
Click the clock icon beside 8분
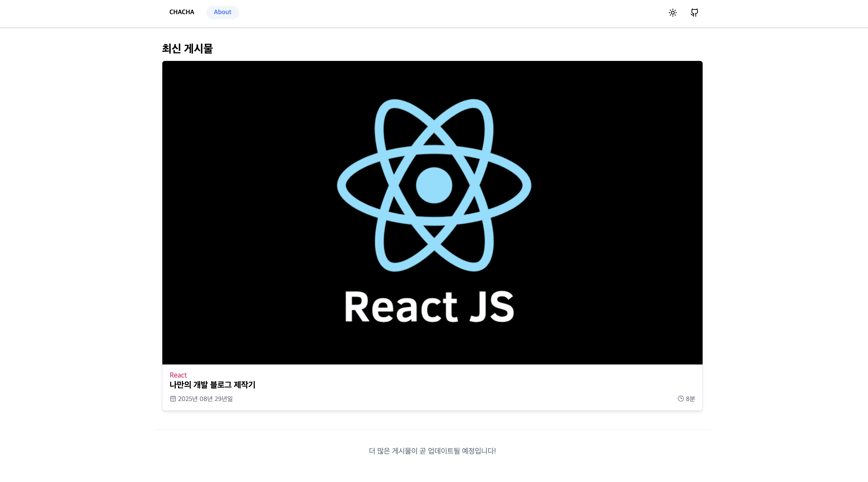(681, 398)
